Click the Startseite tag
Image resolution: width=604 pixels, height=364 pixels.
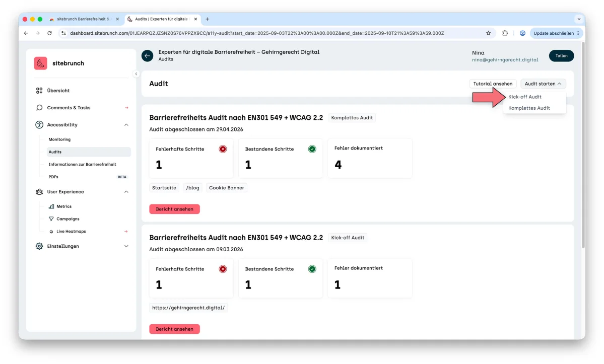[x=164, y=188]
